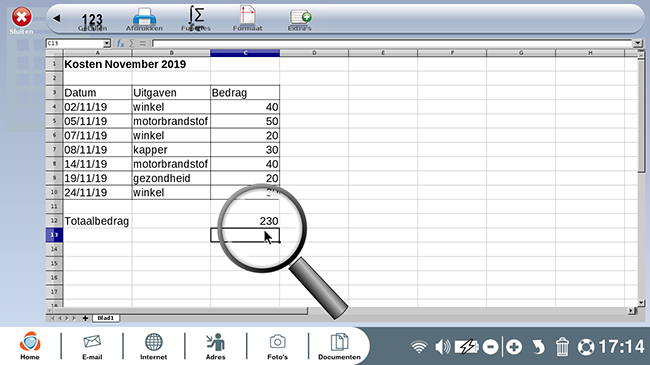Viewport: 650px width, 365px height.
Task: Click the Sum sigma icon in formula bar
Action: click(x=131, y=44)
